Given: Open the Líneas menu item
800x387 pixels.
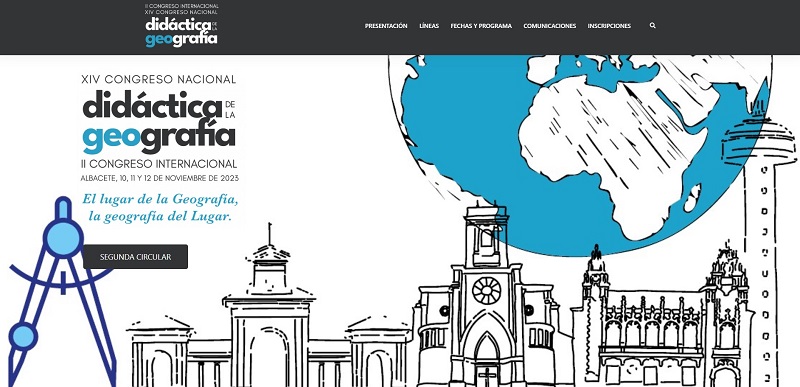Looking at the screenshot, I should point(429,26).
